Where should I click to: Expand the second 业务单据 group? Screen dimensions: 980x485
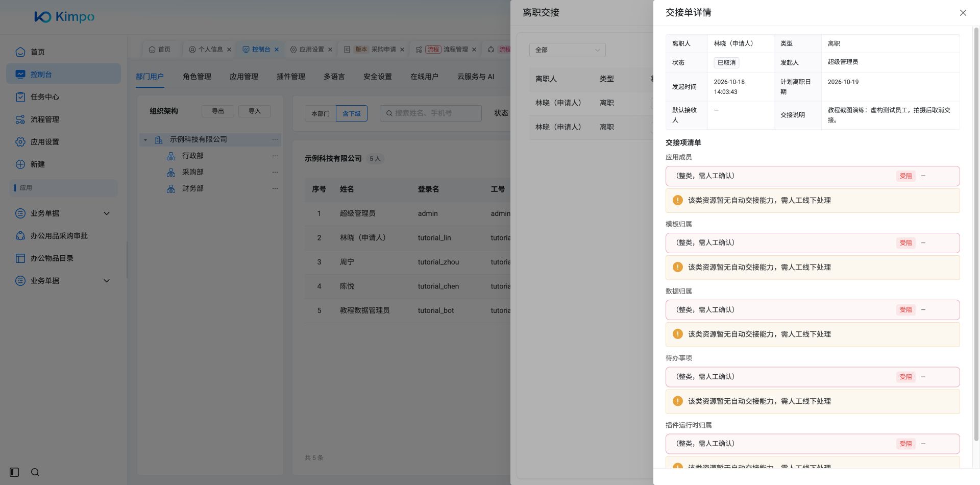click(107, 280)
